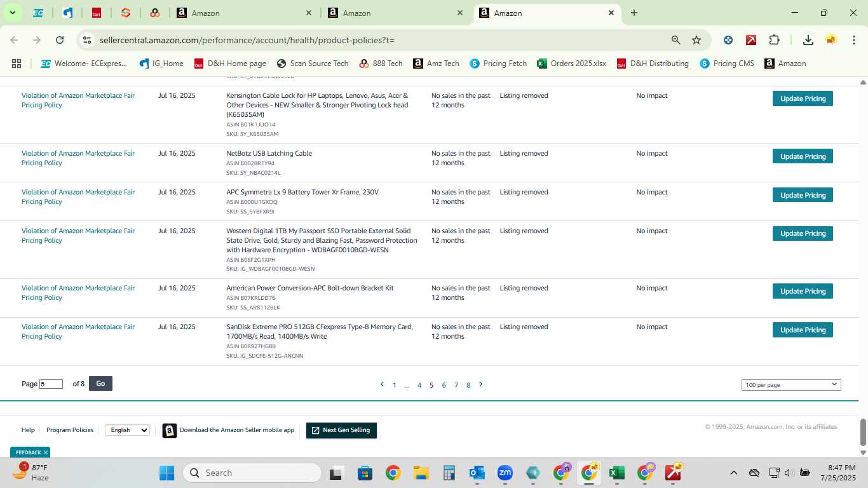Open File Explorer from taskbar
The image size is (868, 488).
[421, 473]
